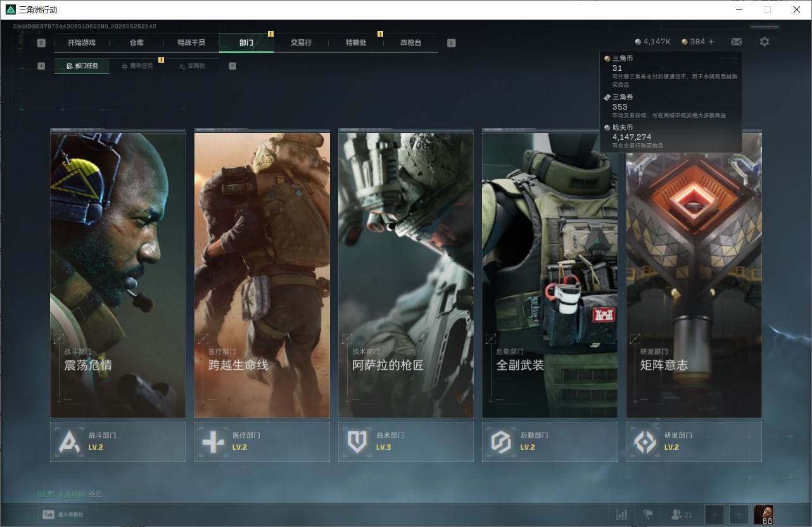Click the 进入特勤处 button

click(x=62, y=514)
